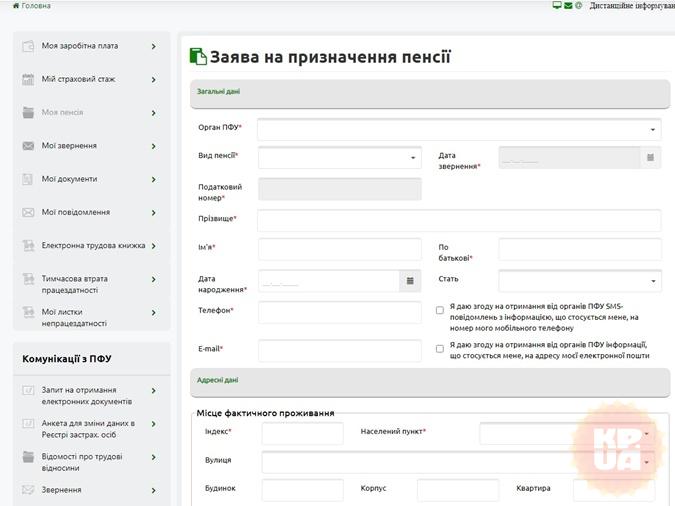Focus the Телефон input field
The width and height of the screenshot is (675, 506).
click(340, 312)
